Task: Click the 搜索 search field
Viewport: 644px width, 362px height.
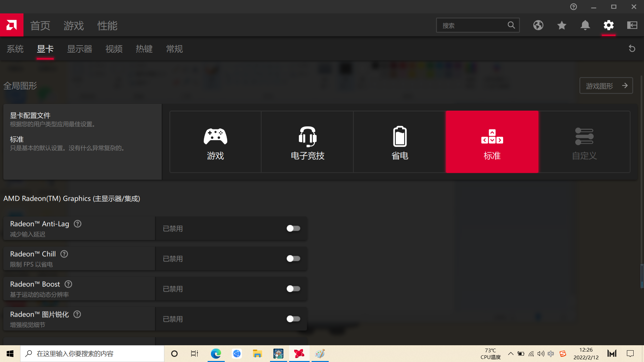Action: pos(478,25)
